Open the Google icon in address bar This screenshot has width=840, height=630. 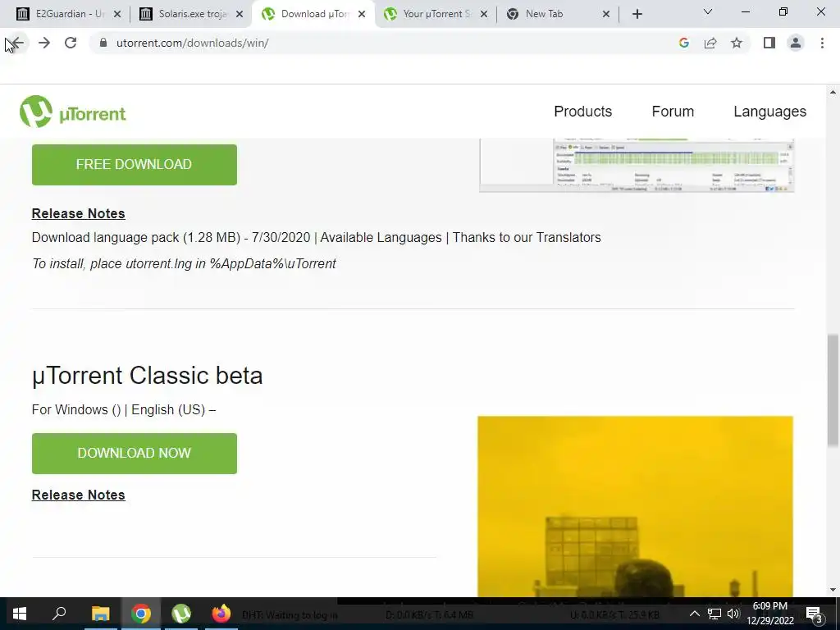click(683, 43)
